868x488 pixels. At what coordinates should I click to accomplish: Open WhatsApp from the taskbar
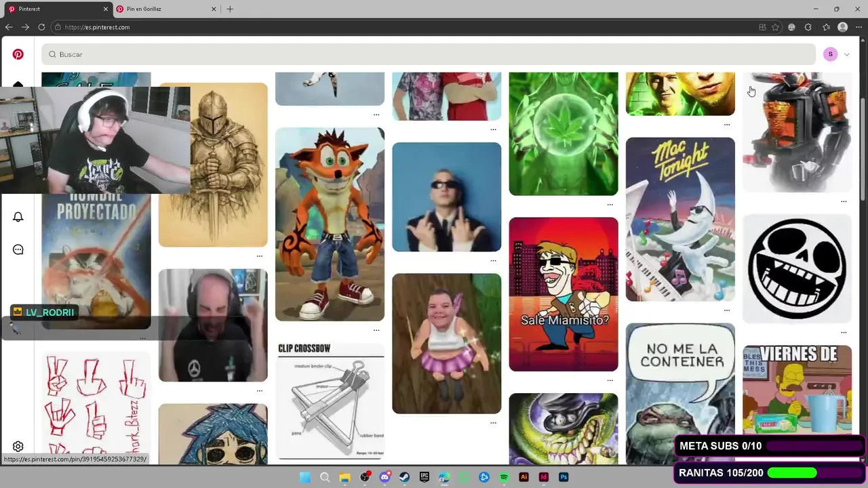464,477
